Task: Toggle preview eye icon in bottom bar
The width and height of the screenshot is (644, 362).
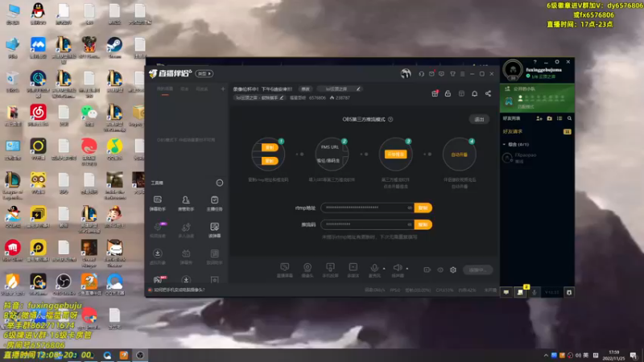Action: tap(440, 269)
